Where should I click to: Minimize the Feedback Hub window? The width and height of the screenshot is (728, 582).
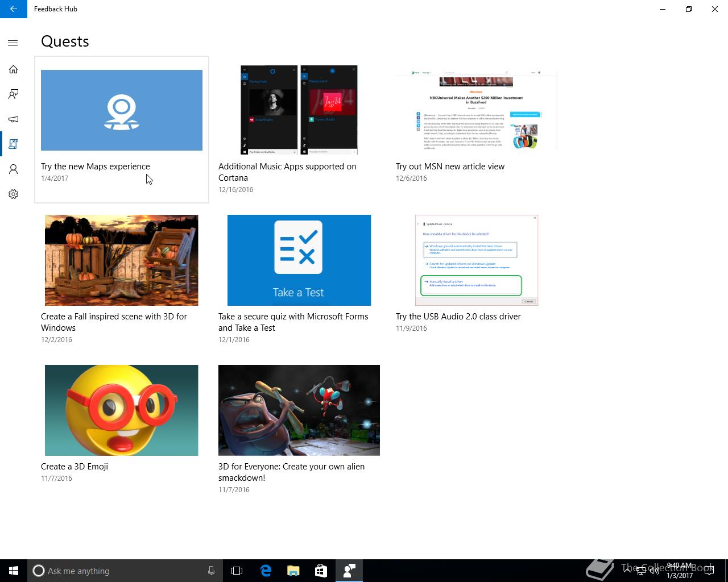pyautogui.click(x=663, y=9)
